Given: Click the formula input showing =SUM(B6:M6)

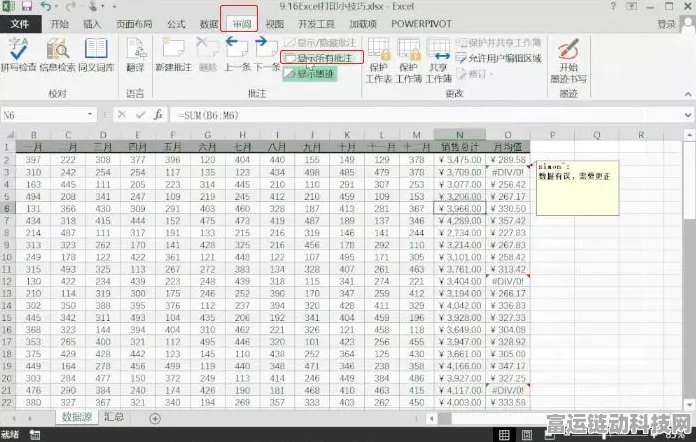Looking at the screenshot, I should point(426,115).
